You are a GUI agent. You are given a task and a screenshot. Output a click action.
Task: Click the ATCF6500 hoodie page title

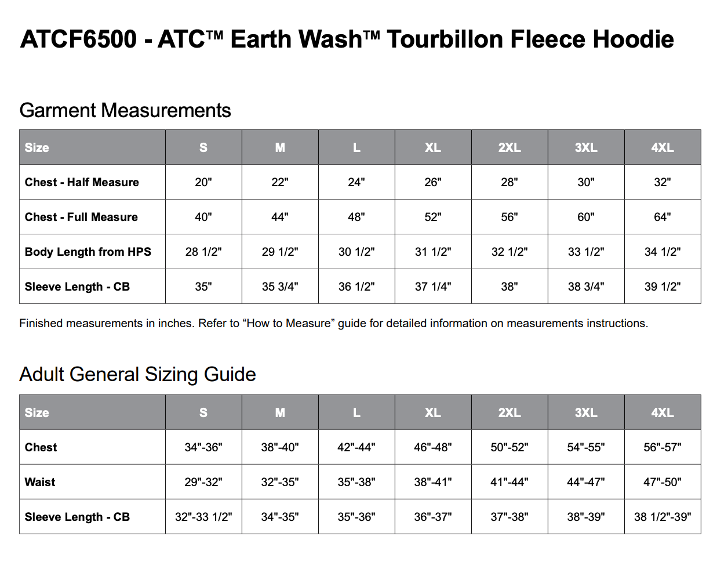347,39
